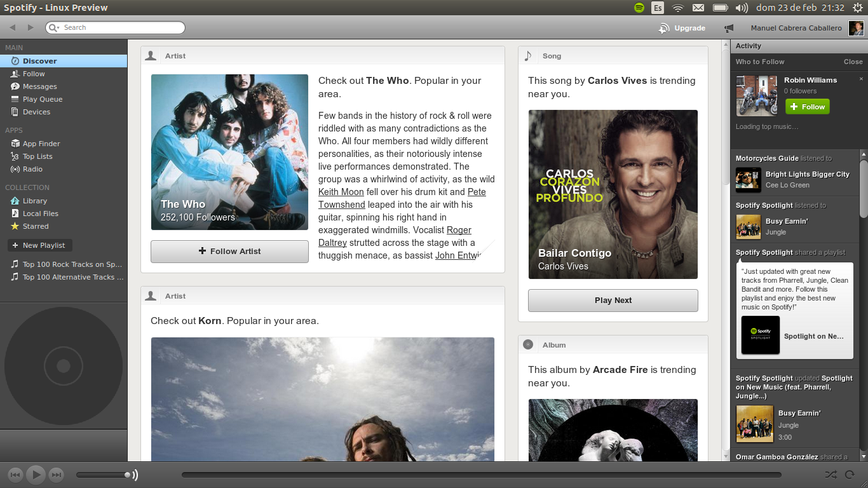Click the Top Lists icon in the sidebar
Viewport: 868px width, 488px height.
[x=15, y=156]
